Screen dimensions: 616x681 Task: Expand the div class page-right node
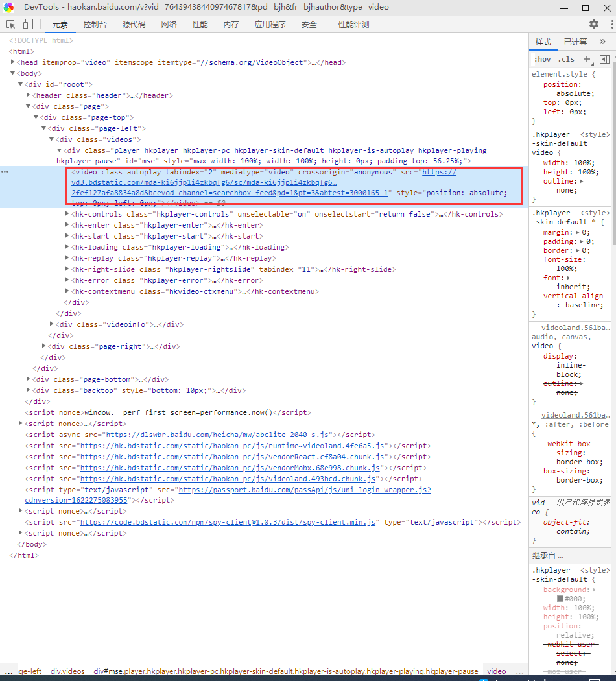[x=44, y=346]
